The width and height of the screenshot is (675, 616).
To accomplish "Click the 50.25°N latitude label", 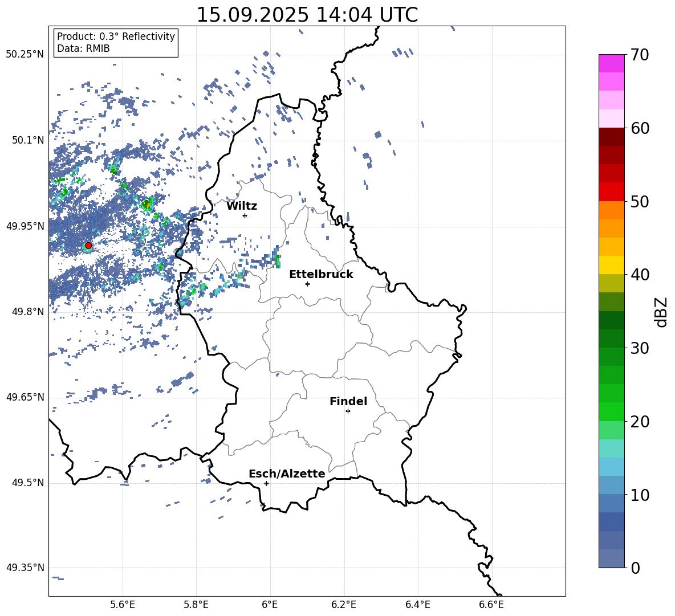I will [x=25, y=55].
